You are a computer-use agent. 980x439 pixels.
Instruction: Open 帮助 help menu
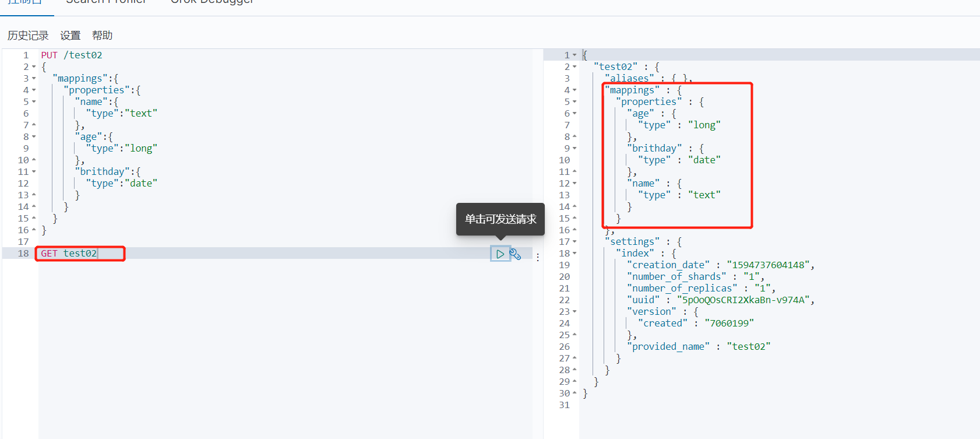tap(102, 36)
